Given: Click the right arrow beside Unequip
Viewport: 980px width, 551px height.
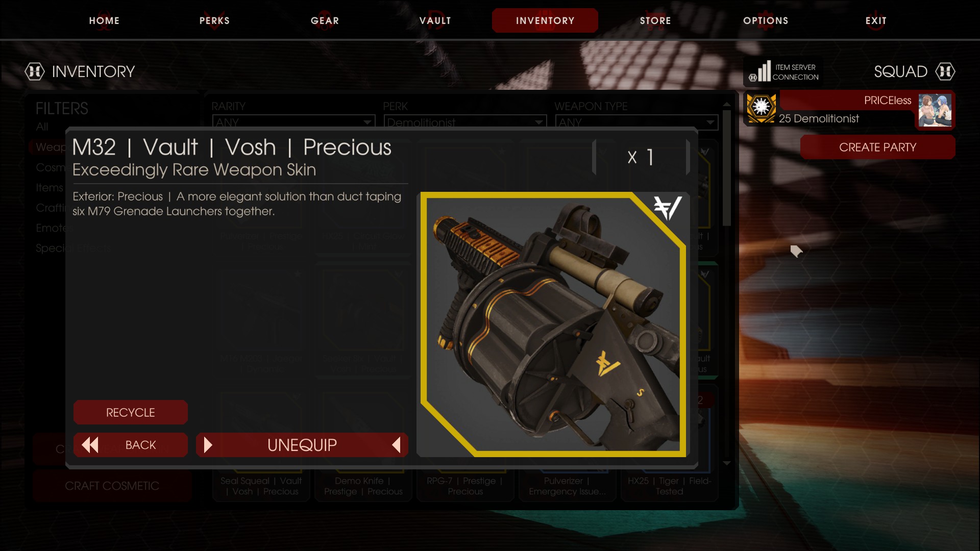Looking at the screenshot, I should [208, 445].
